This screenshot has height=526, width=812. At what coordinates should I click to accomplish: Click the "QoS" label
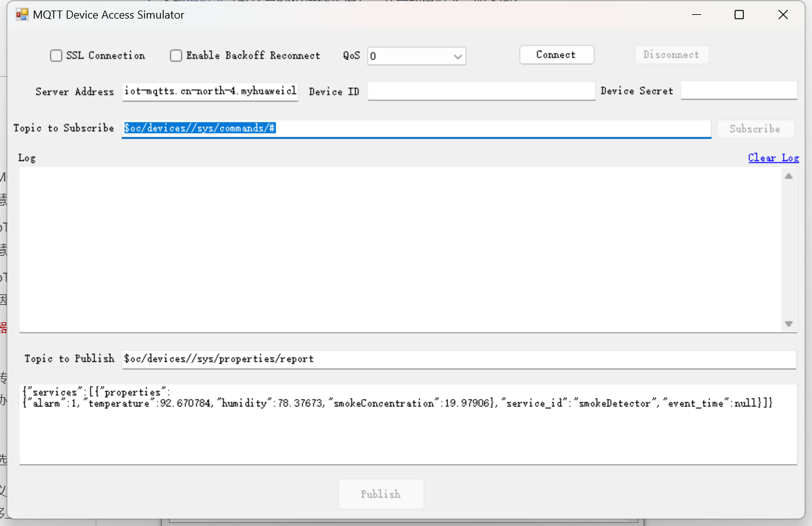click(351, 56)
